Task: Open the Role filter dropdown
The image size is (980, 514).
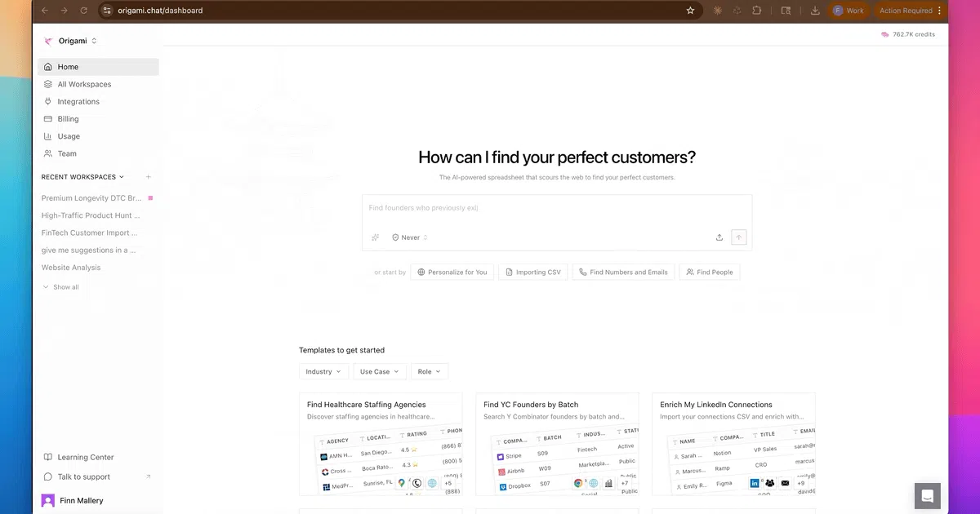Action: tap(430, 371)
